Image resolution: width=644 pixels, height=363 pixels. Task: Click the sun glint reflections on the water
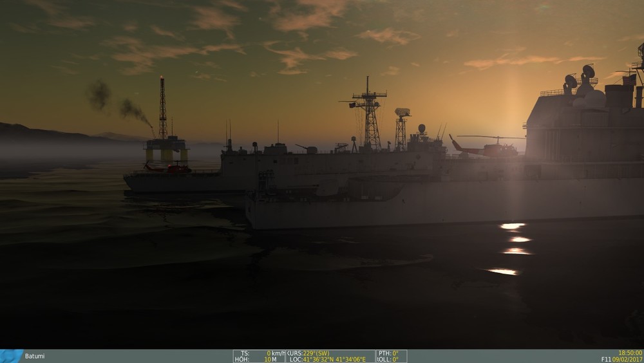509,249
